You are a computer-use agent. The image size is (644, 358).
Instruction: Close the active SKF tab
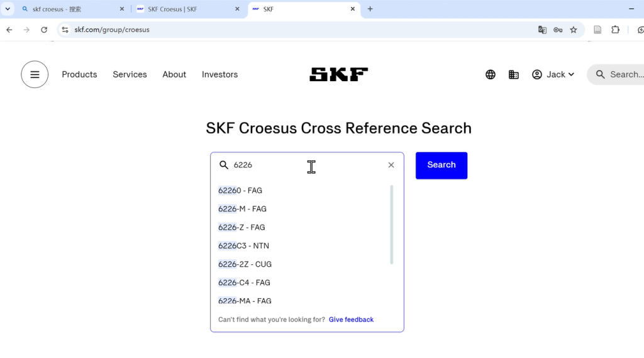352,9
